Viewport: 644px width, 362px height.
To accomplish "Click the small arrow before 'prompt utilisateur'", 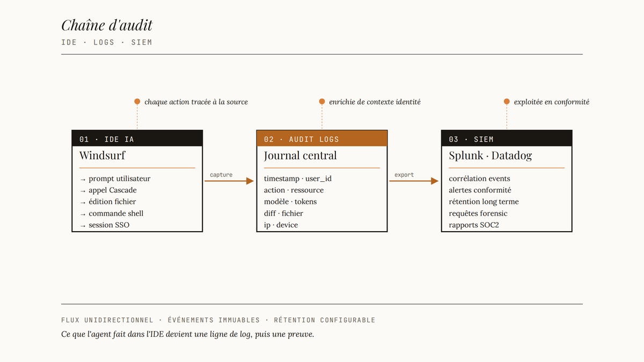I will [x=83, y=179].
